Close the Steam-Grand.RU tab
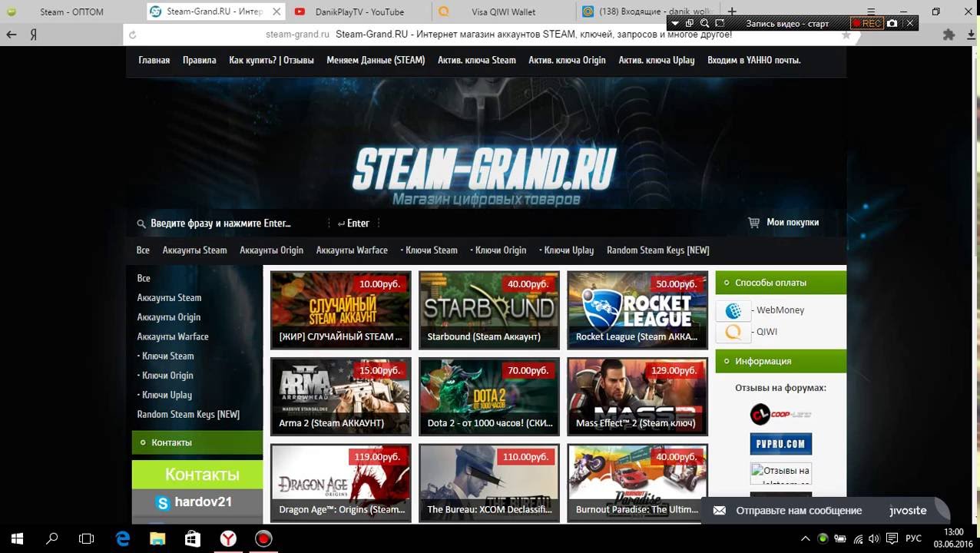The image size is (980, 553). point(276,12)
